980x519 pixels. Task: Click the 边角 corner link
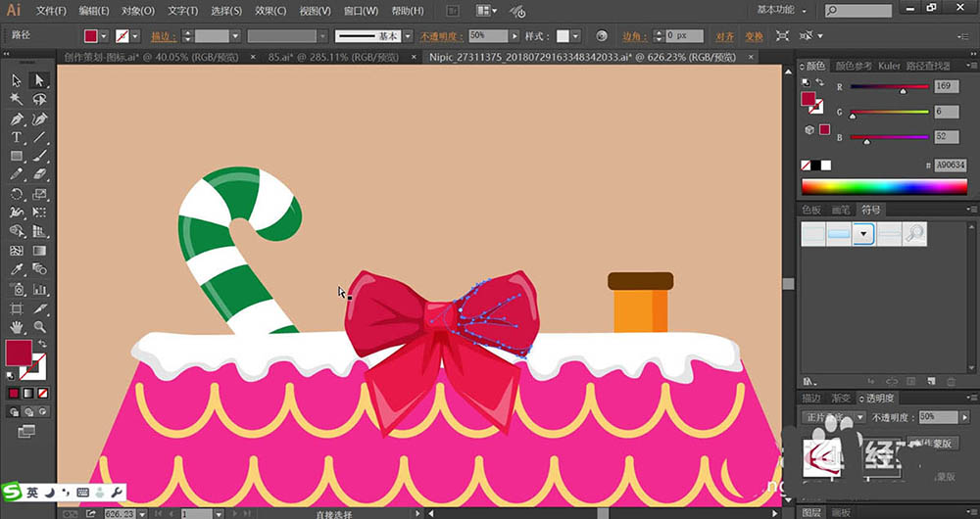634,36
